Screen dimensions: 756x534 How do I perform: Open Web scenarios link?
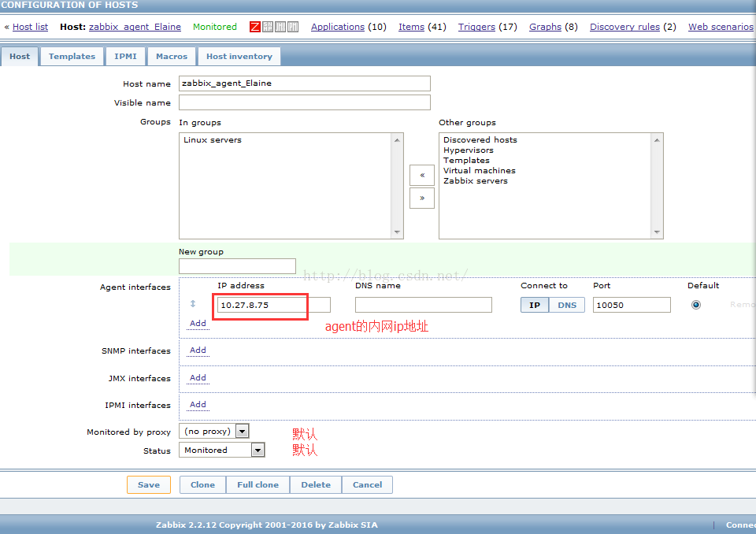pos(721,27)
